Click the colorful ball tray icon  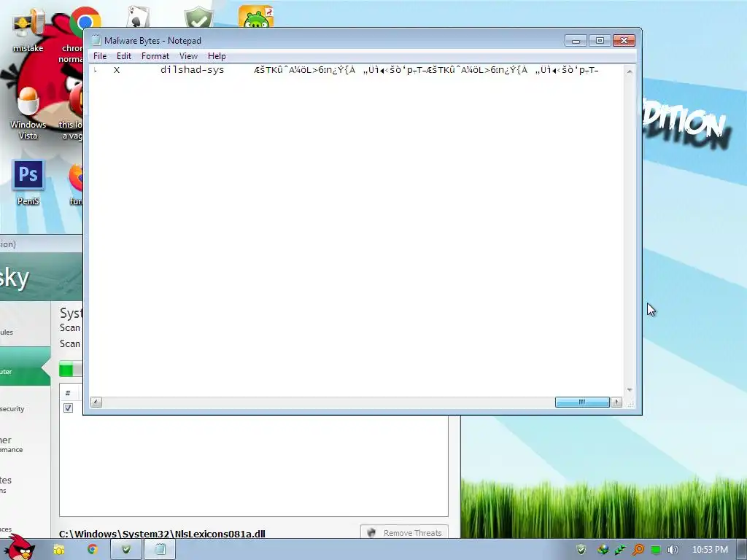click(x=603, y=550)
